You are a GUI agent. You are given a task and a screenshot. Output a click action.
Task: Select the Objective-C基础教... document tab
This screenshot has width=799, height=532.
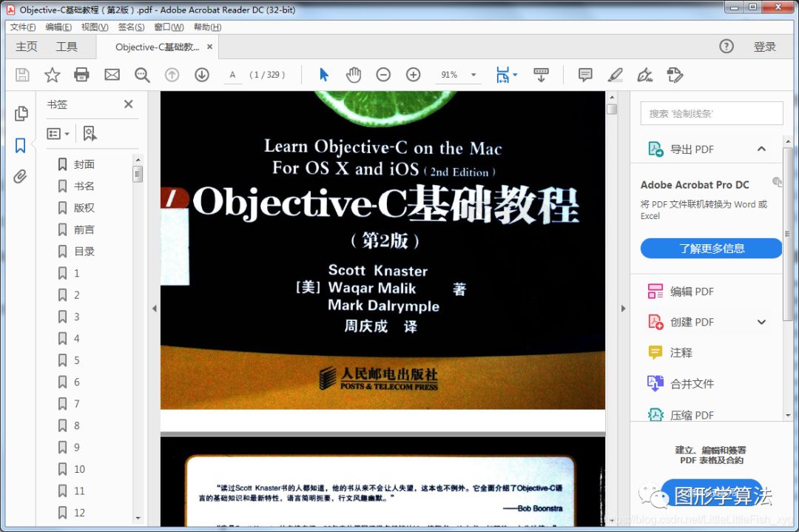[157, 47]
